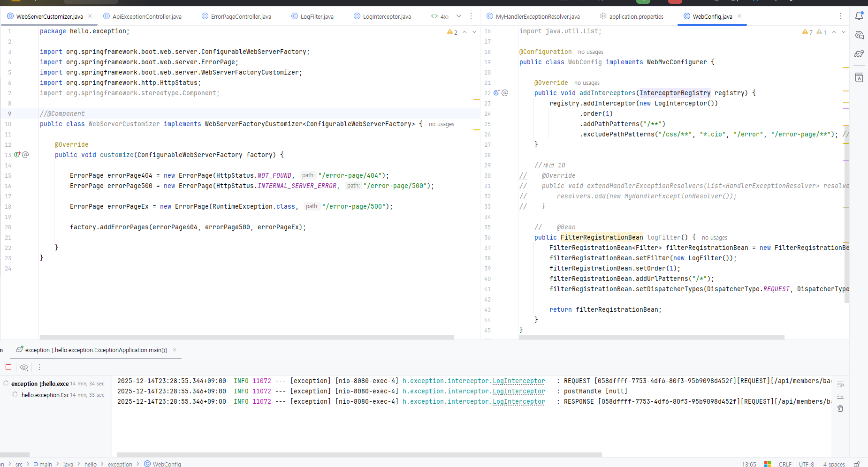
Task: Click the LogInterceptor link in first log line
Action: click(x=518, y=381)
